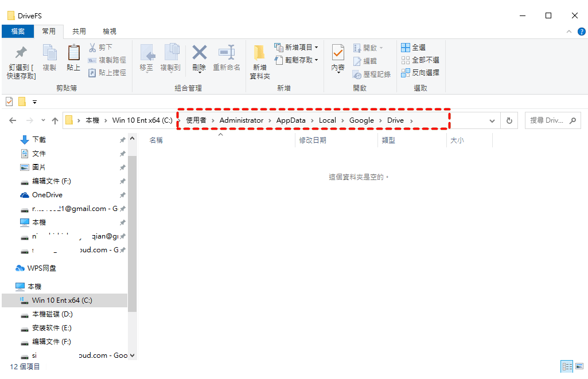Select 本機磁碟 (D:) drive
The height and width of the screenshot is (379, 588).
coord(53,314)
